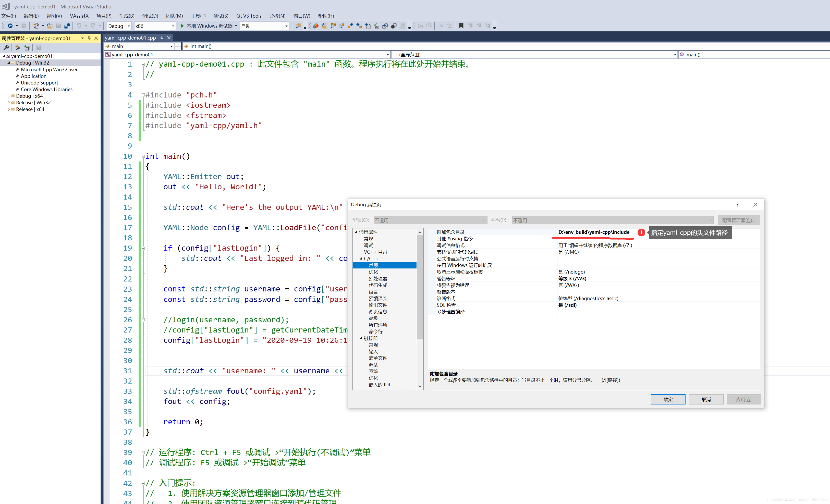The width and height of the screenshot is (830, 504).
Task: Click the Navigate Backward arrow icon
Action: click(x=10, y=26)
